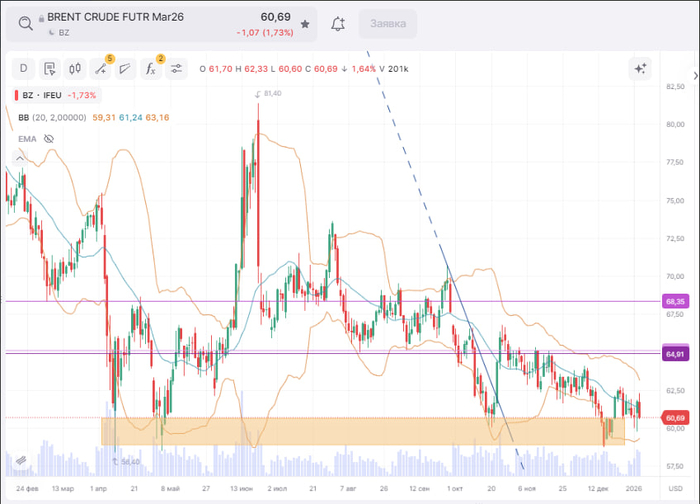This screenshot has height=504, width=700.
Task: Open chart settings sliders icon
Action: coord(177,69)
